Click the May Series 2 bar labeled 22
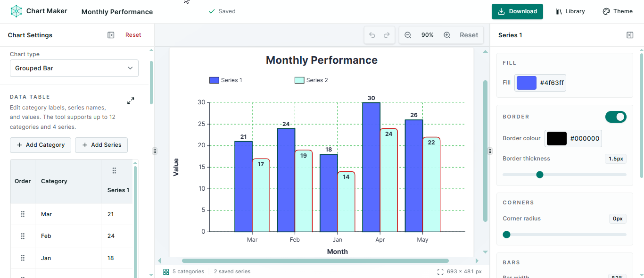The width and height of the screenshot is (644, 278). coord(431,185)
